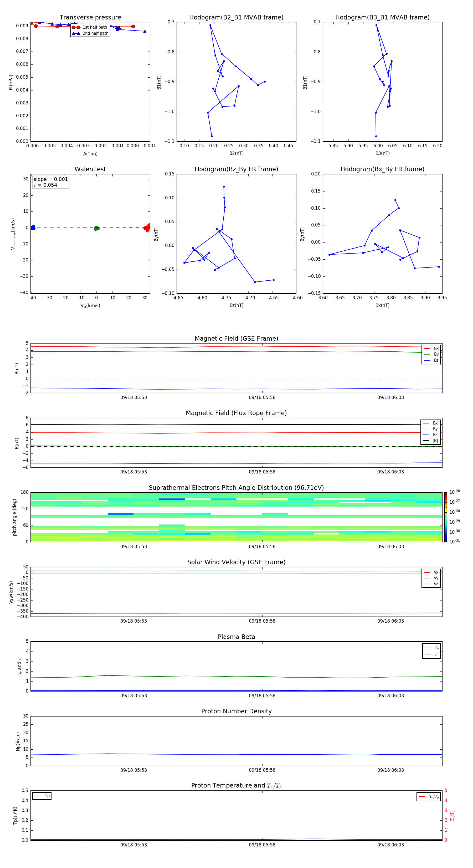
Task: Click the Vy legend entry in velocity panel
Action: point(431,578)
